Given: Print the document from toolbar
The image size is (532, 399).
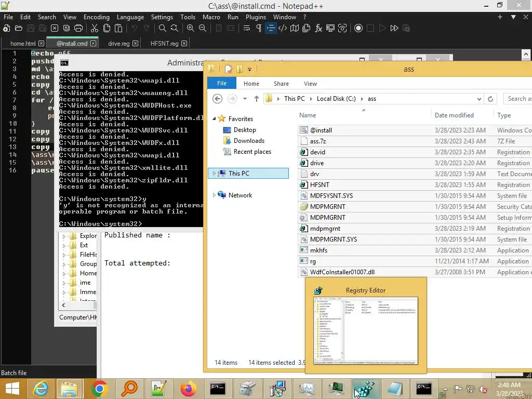Looking at the screenshot, I should tap(78, 28).
